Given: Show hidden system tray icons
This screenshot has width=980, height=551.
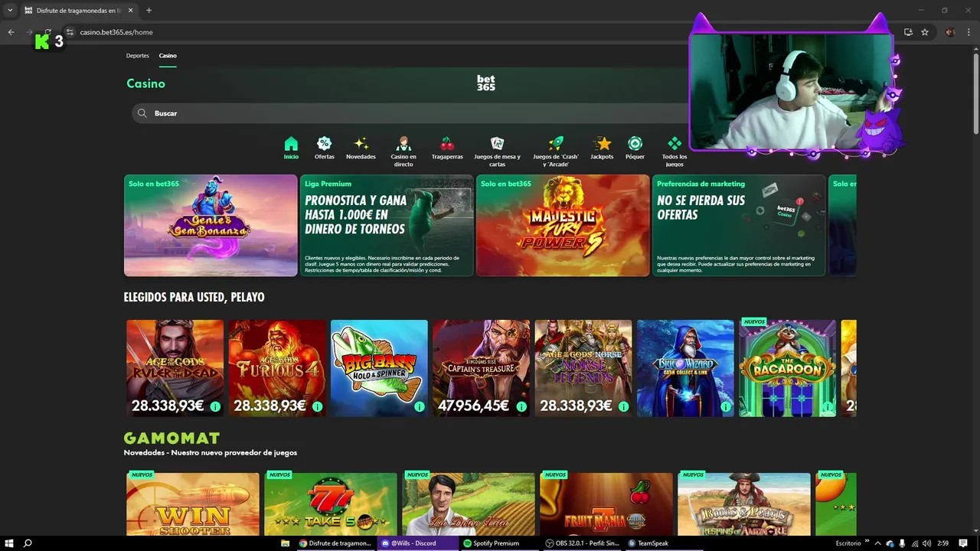Looking at the screenshot, I should (x=877, y=543).
